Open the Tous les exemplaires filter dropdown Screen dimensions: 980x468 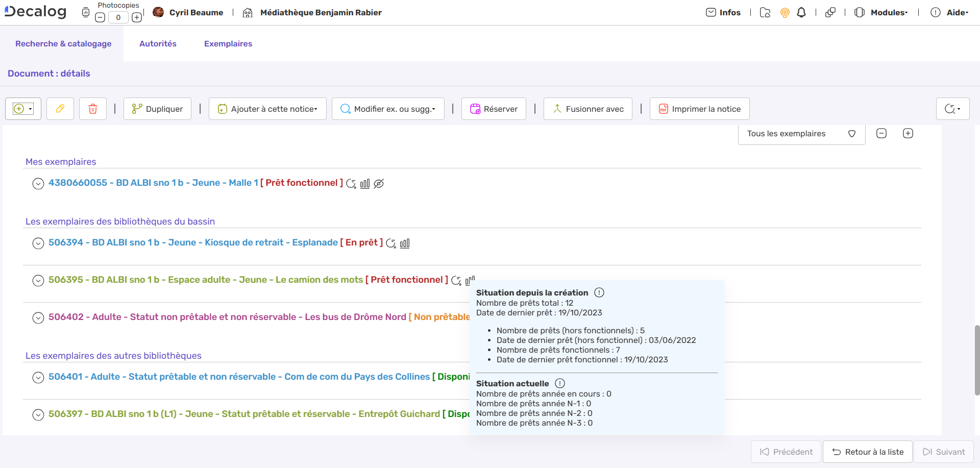[x=801, y=134]
